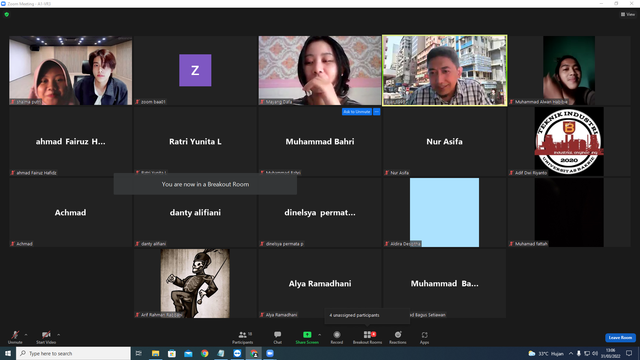Select the Alya Ramadhani participant tile
The image size is (640, 360).
[x=320, y=283]
